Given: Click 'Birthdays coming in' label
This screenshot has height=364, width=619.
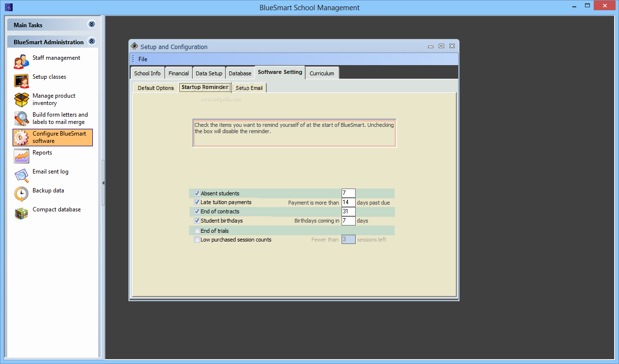Looking at the screenshot, I should pyautogui.click(x=317, y=221).
